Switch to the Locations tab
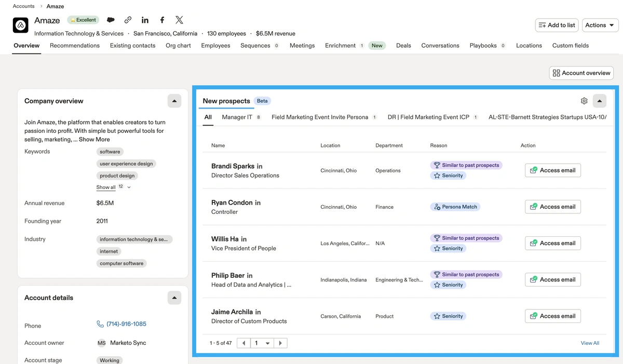The image size is (623, 364). [x=529, y=46]
